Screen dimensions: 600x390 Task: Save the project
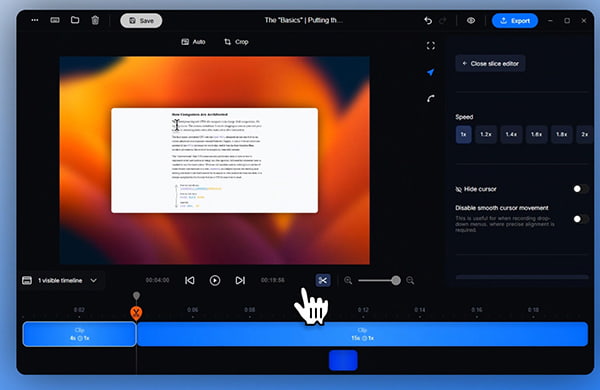click(x=141, y=21)
